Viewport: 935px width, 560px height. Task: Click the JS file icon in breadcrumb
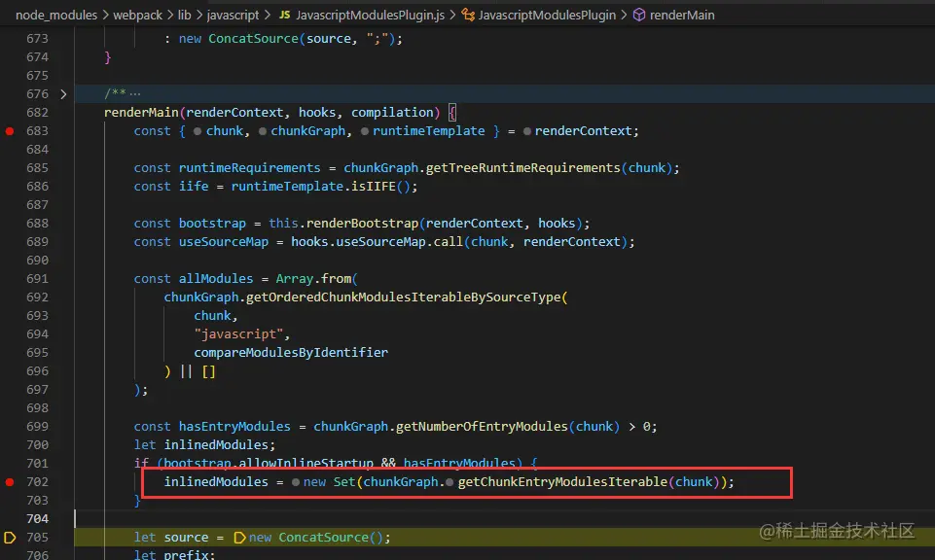tap(284, 15)
